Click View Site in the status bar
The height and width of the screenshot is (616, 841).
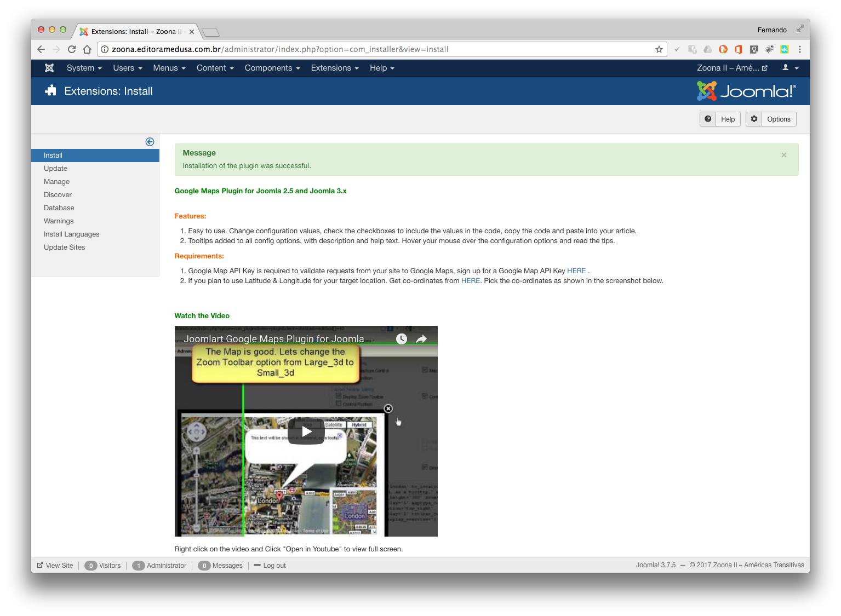click(55, 566)
